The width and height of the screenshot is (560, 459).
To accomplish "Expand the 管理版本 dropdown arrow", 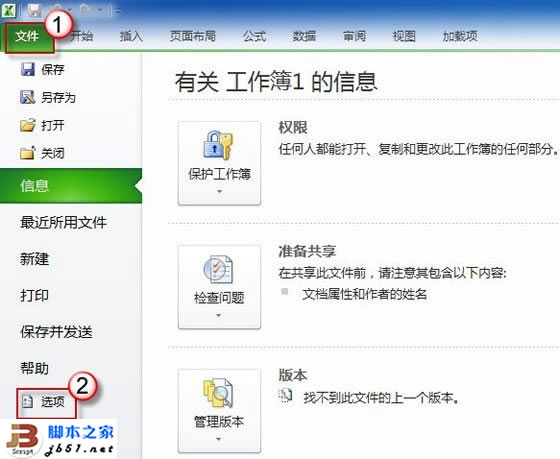I will [x=219, y=439].
